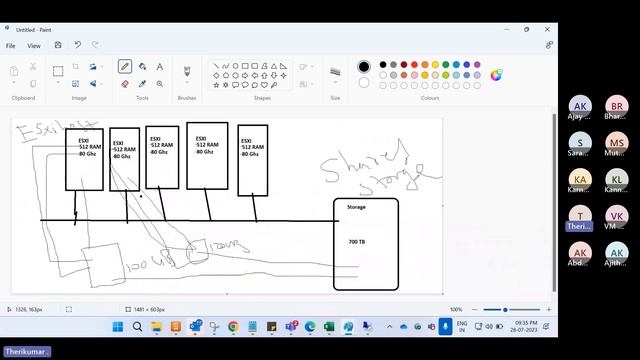Expand the Flip dropdown arrow
The image size is (640, 360).
coord(102,84)
